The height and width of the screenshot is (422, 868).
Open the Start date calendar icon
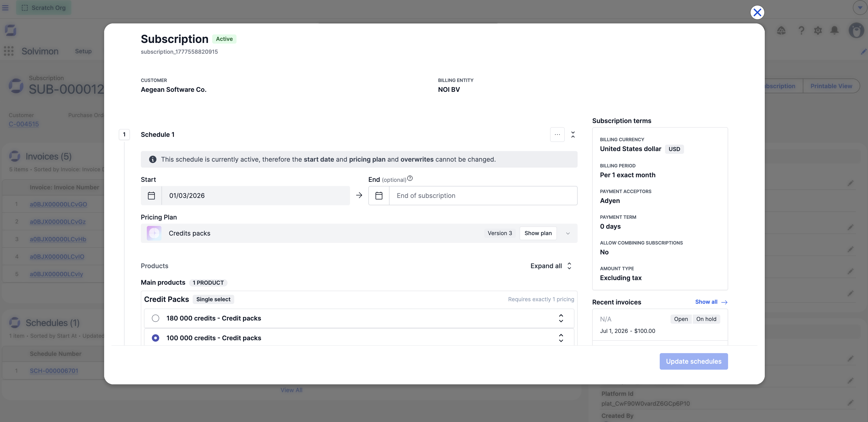151,196
